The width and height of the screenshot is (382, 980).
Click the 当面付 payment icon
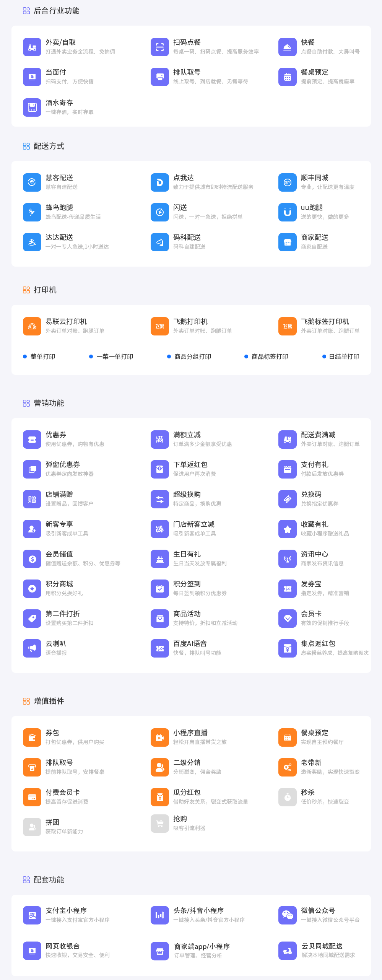(32, 77)
